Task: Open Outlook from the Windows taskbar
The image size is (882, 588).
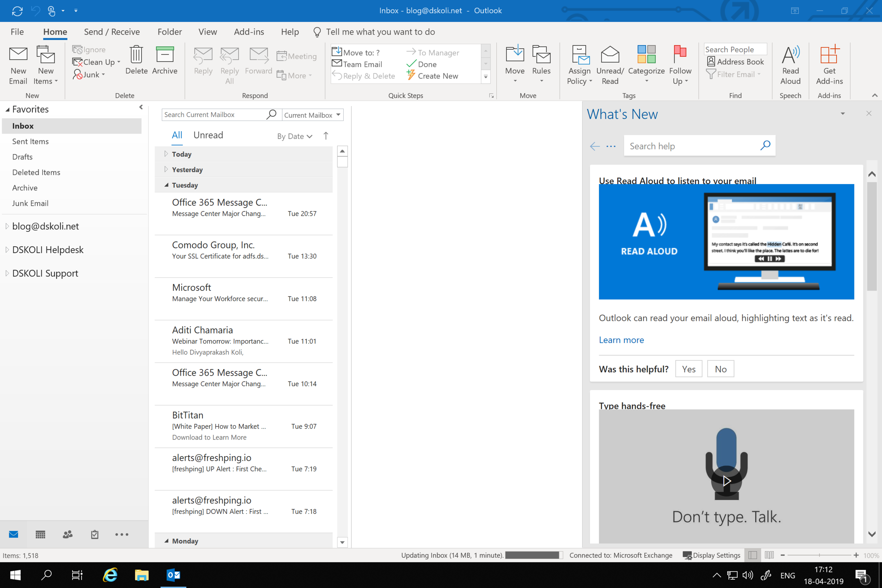Action: coord(173,575)
